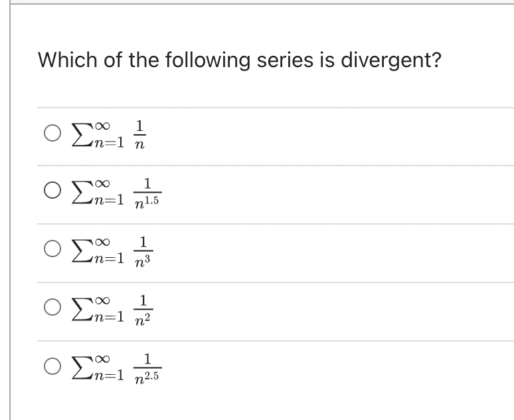This screenshot has height=420, width=514.
Task: Click the sigma symbol in the fifth answer option
Action: tap(82, 368)
